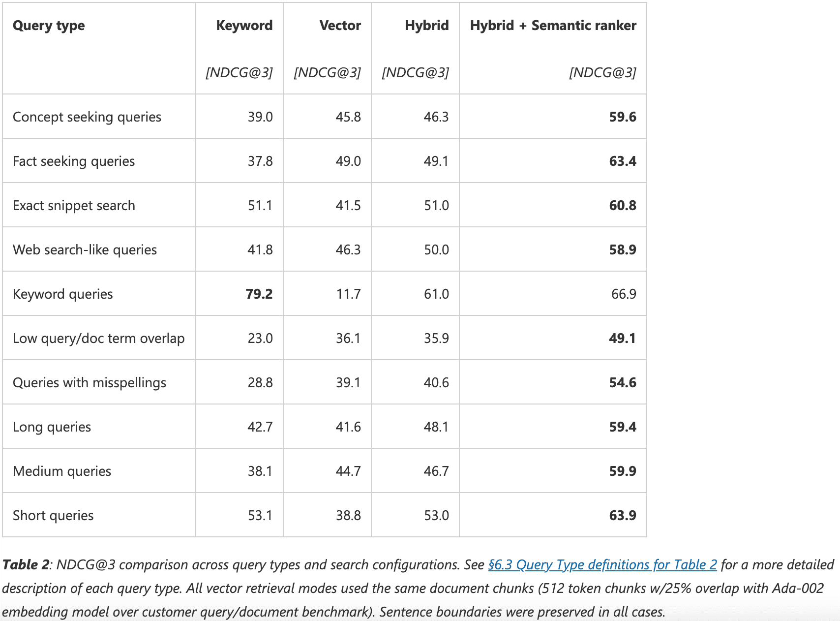The width and height of the screenshot is (840, 621).
Task: Click the Exact snippet search row label
Action: coord(74,206)
